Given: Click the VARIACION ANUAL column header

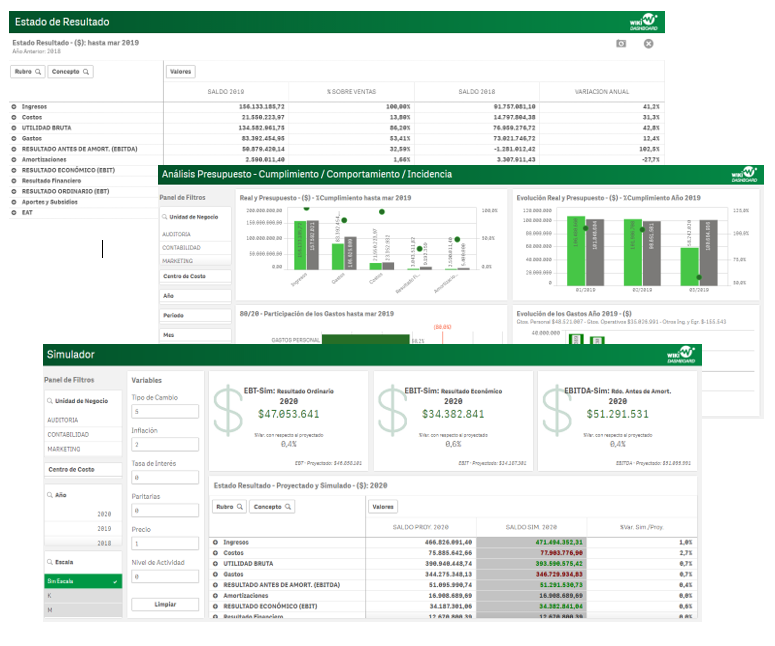Looking at the screenshot, I should click(602, 92).
